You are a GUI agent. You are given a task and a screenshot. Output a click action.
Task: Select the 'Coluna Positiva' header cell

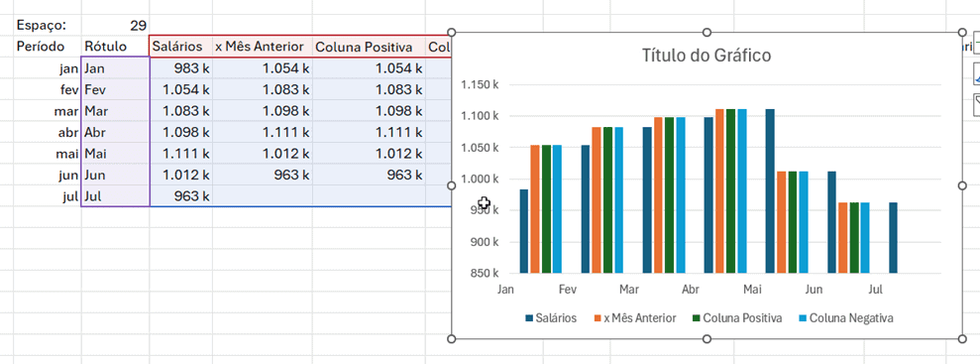click(x=370, y=47)
